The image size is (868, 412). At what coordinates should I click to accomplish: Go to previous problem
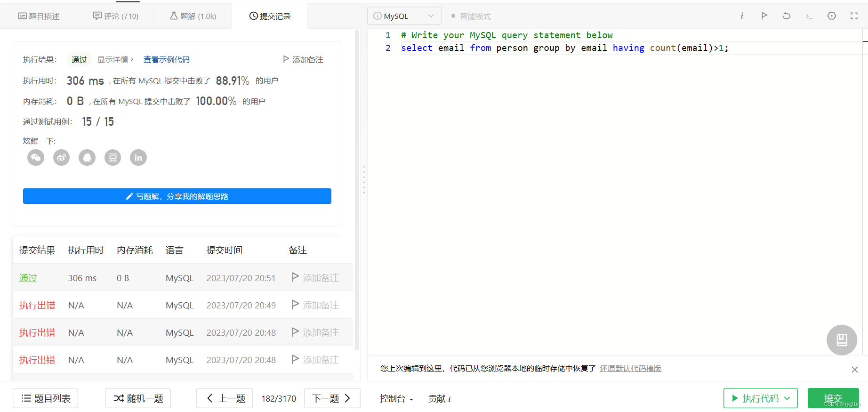(225, 398)
